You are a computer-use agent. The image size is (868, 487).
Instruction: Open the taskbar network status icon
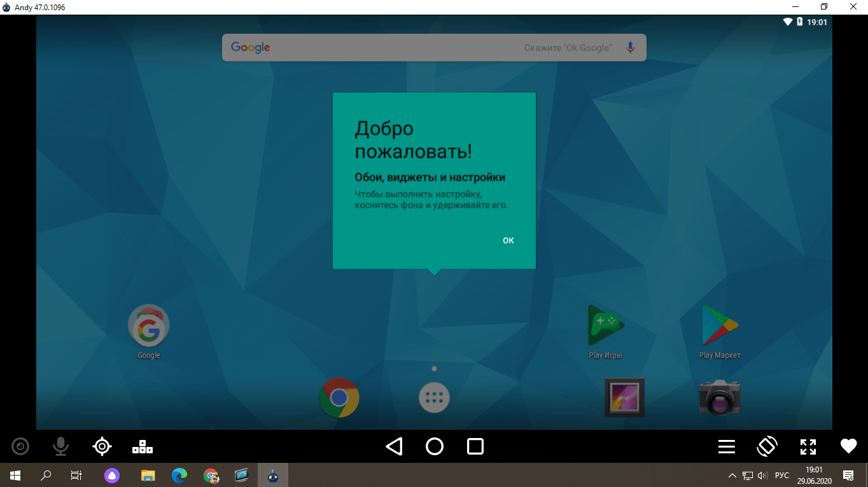click(748, 475)
